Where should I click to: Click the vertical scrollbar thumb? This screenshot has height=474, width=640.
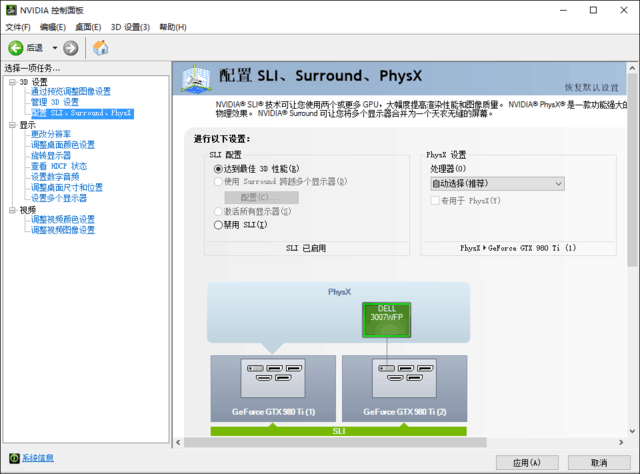click(632, 170)
